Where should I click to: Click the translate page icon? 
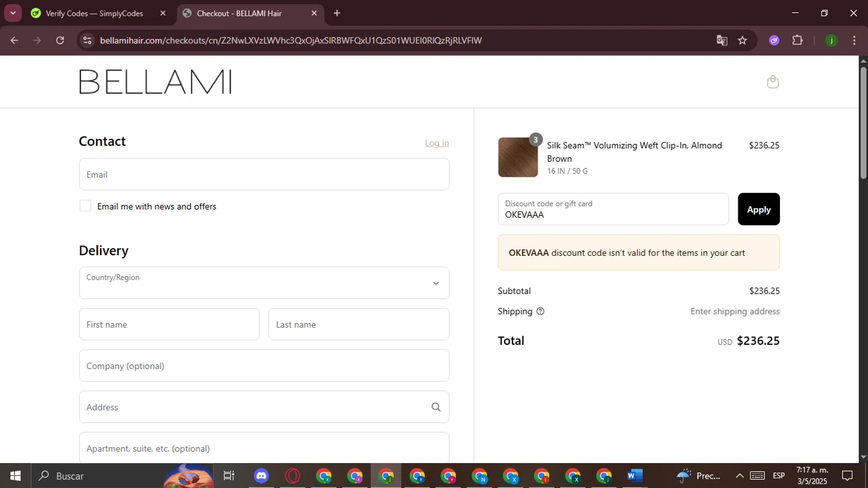pyautogui.click(x=722, y=40)
